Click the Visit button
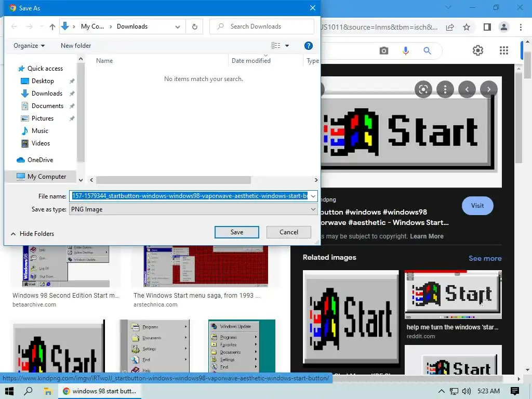532x399 pixels. tap(477, 206)
